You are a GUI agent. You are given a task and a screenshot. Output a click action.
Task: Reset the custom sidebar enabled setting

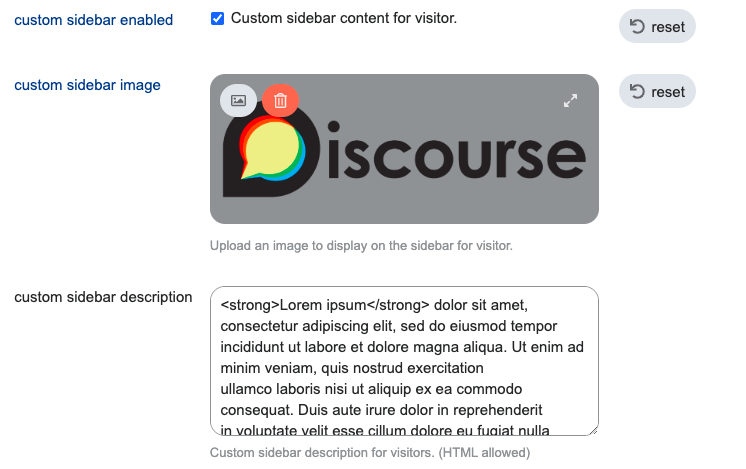tap(657, 26)
